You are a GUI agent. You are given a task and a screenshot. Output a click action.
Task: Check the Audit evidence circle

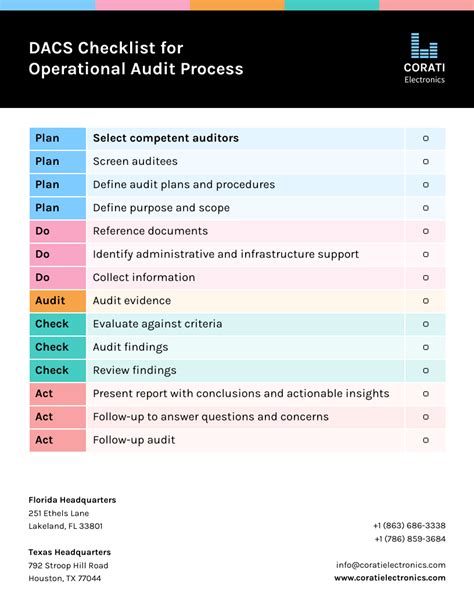pos(426,301)
